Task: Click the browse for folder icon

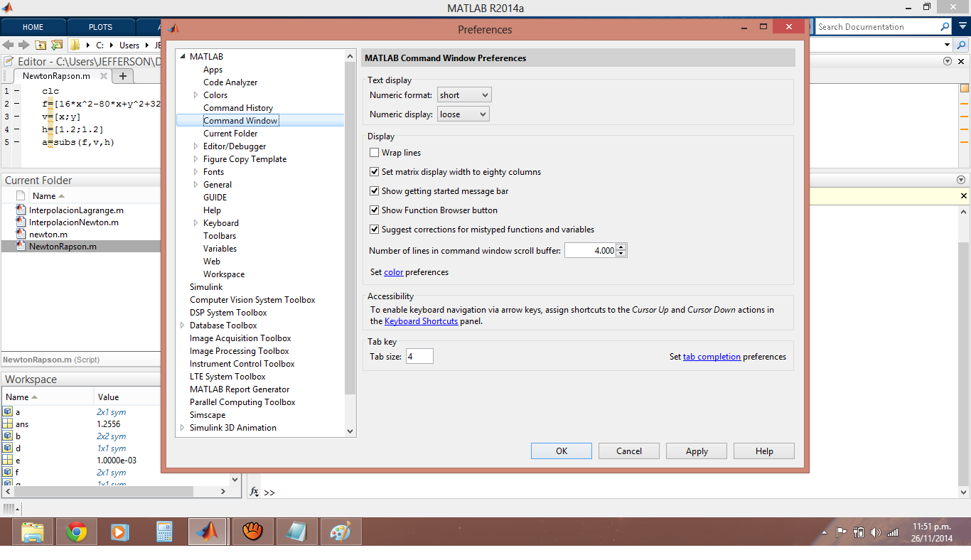Action: pyautogui.click(x=56, y=45)
